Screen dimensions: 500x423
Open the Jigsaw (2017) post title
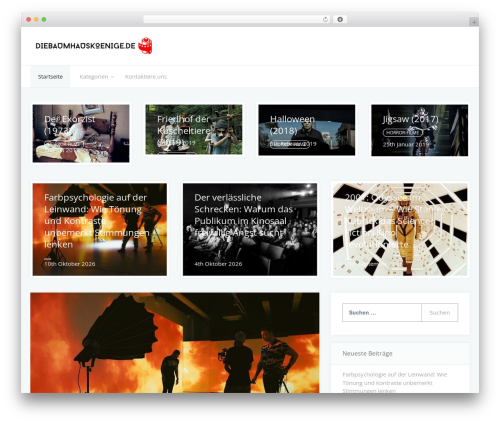[410, 119]
